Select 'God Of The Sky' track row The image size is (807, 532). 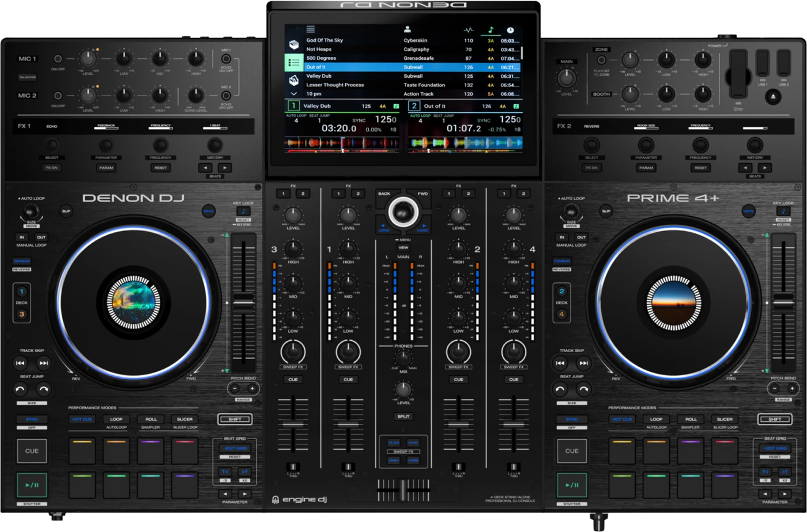tap(412, 40)
